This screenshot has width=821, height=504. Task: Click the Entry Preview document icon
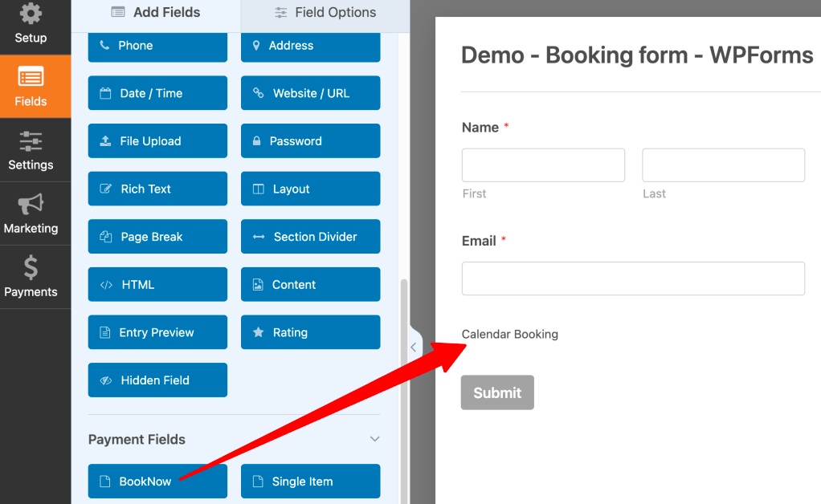(x=104, y=332)
